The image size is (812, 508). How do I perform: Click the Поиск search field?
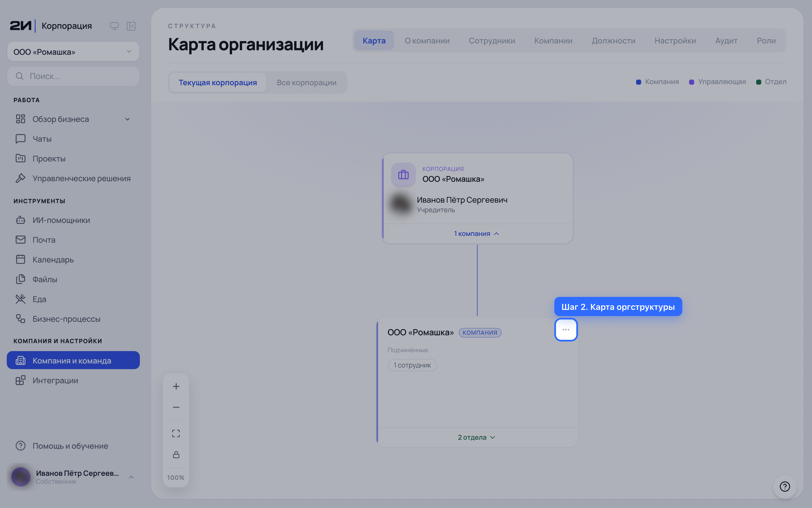point(73,76)
